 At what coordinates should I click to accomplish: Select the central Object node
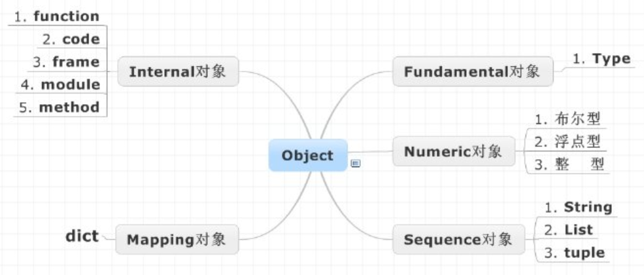[x=308, y=155]
